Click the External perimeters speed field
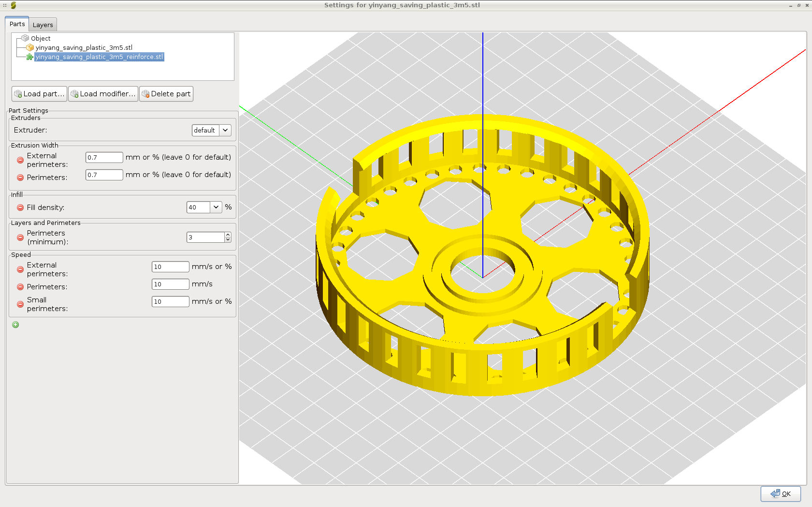The image size is (812, 507). [x=170, y=267]
